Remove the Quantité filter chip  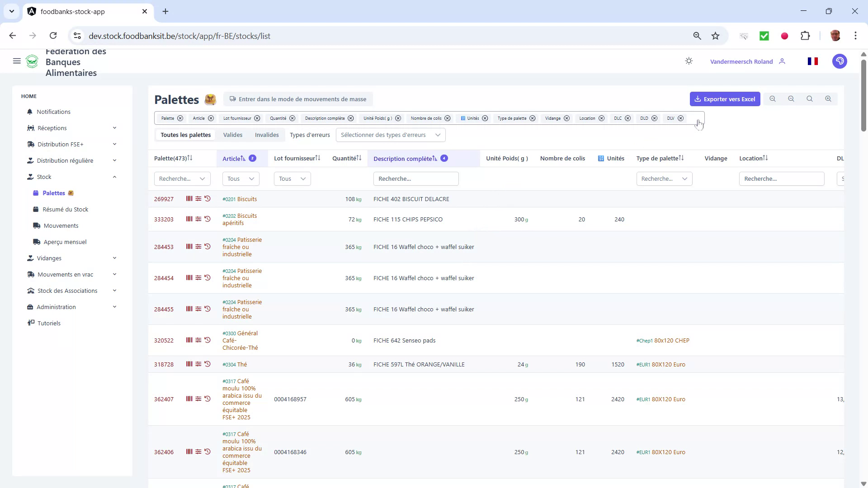(292, 118)
